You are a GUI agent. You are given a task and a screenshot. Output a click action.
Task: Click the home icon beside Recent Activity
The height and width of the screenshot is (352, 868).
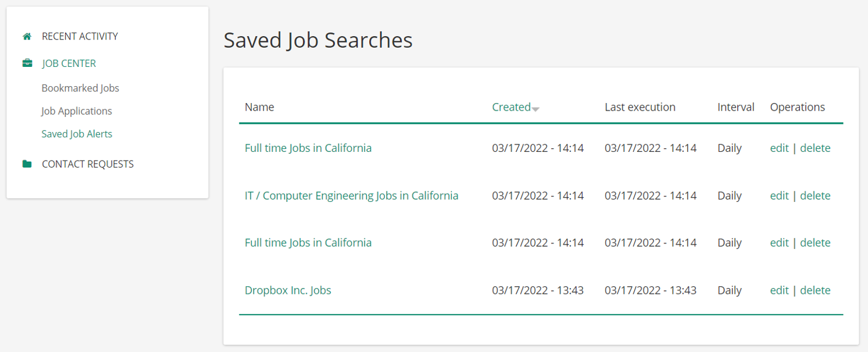click(x=26, y=36)
